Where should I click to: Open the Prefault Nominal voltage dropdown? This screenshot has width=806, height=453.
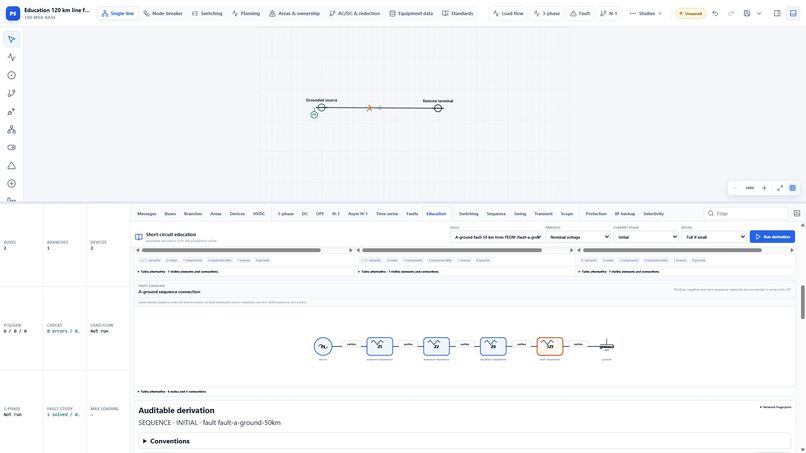[578, 237]
